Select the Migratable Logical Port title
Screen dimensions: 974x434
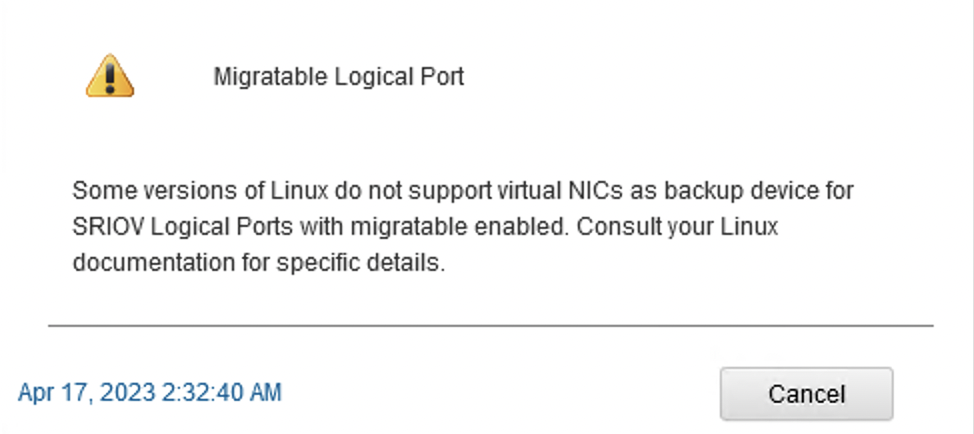339,77
